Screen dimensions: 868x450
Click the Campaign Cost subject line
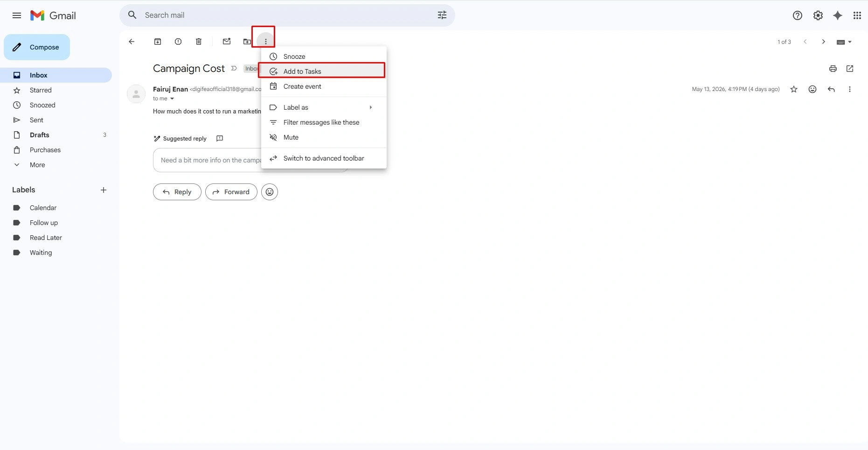click(x=189, y=69)
